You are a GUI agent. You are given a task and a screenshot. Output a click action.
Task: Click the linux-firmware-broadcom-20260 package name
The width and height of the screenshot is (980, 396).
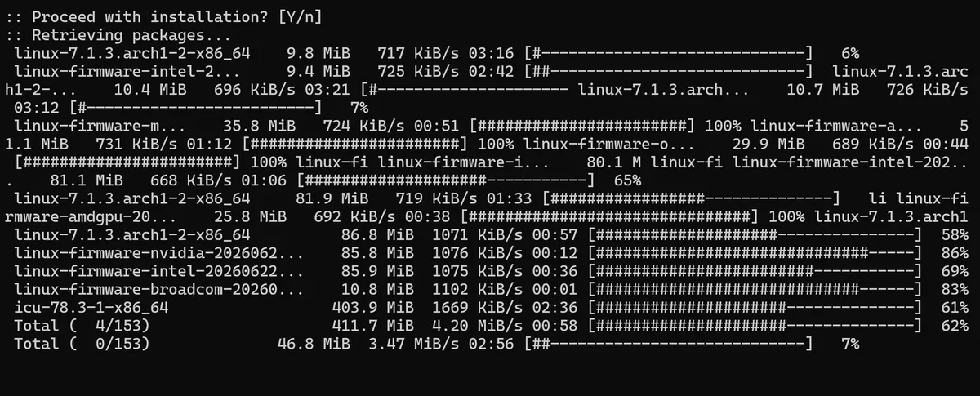(159, 290)
